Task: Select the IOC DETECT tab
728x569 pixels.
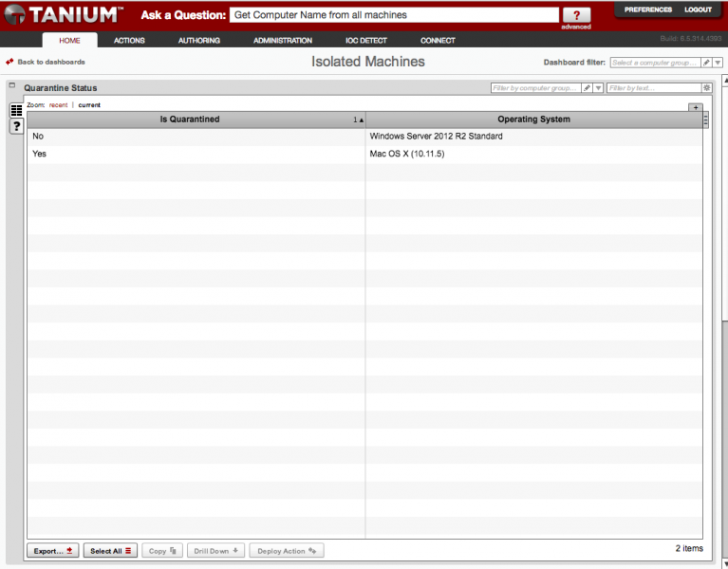Action: (x=365, y=41)
